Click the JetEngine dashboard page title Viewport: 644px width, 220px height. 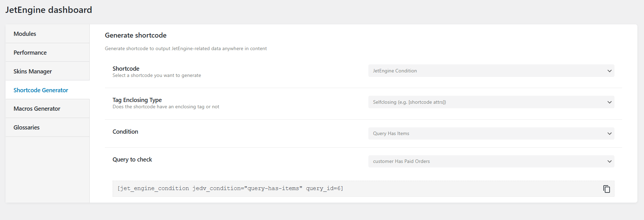click(49, 10)
